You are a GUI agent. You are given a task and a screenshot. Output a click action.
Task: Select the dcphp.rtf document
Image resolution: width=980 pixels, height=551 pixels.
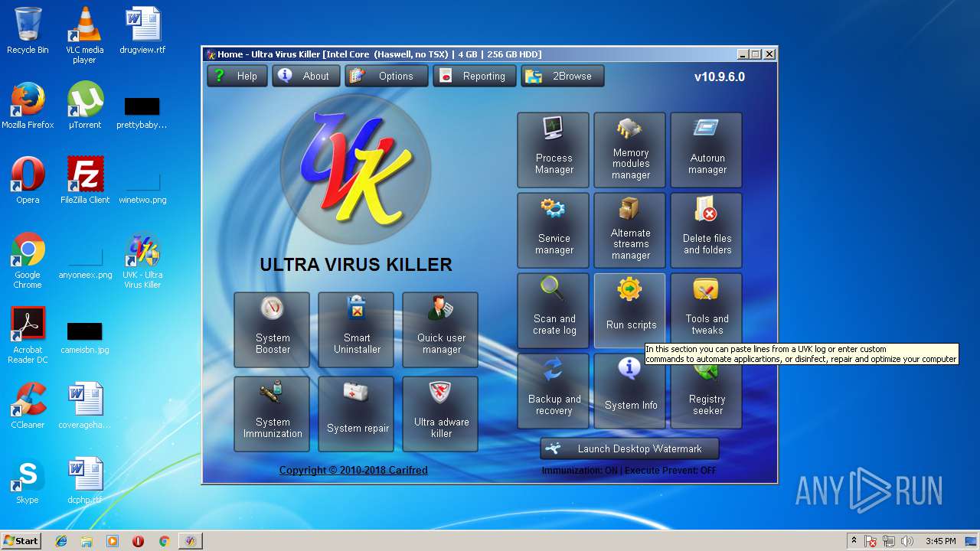(x=85, y=481)
